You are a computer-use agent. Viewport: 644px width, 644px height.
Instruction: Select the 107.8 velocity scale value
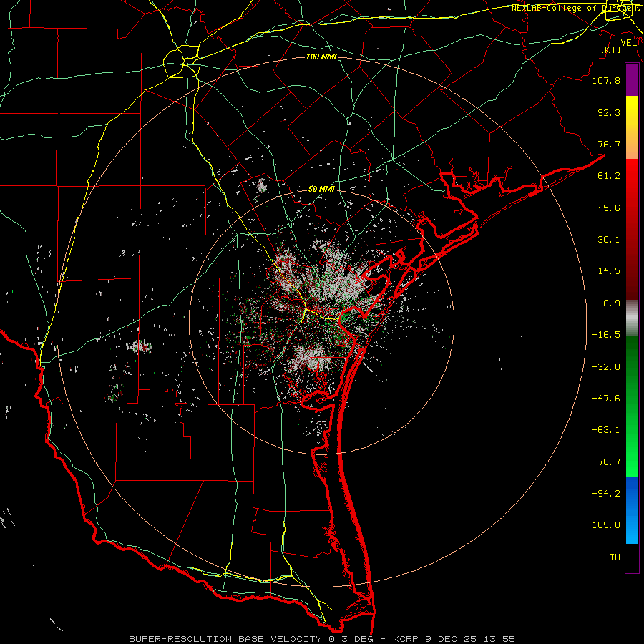tap(606, 80)
